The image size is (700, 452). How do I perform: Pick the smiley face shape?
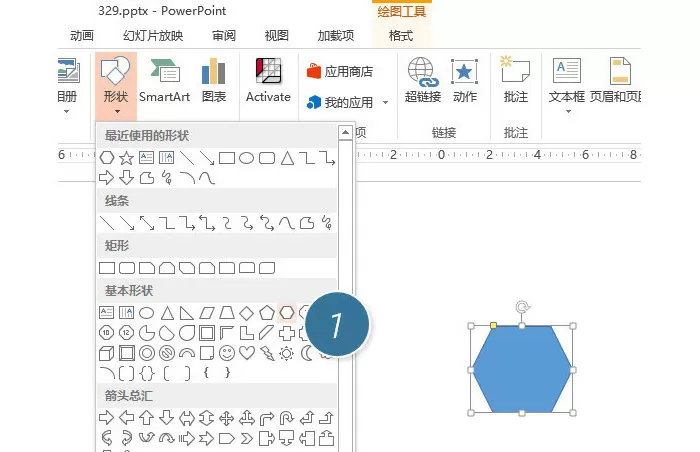point(227,353)
